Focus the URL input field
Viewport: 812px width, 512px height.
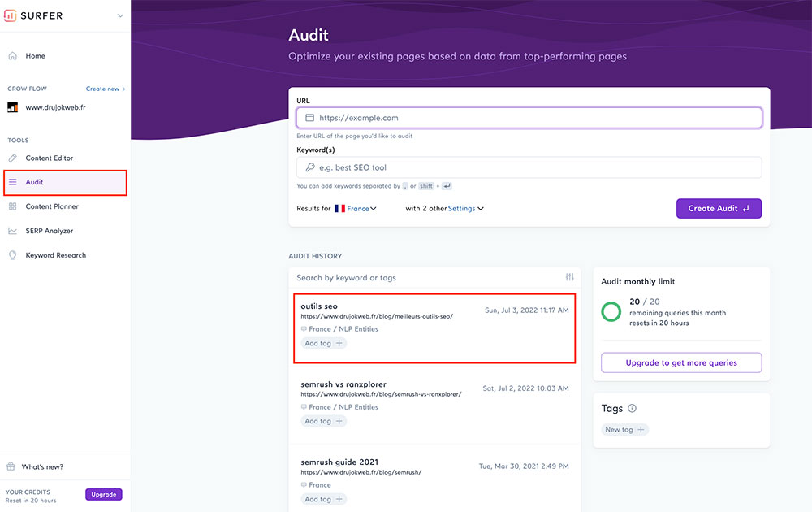tap(529, 118)
